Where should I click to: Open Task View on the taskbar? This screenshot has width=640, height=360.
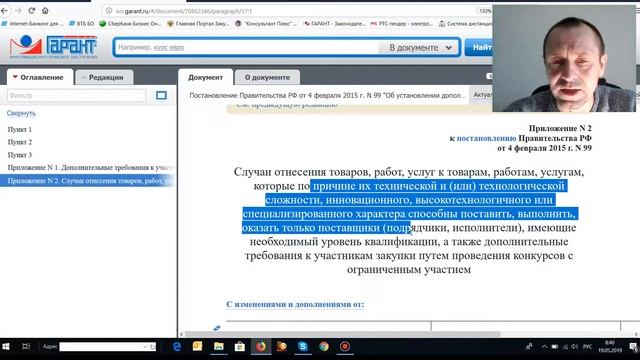(26, 347)
